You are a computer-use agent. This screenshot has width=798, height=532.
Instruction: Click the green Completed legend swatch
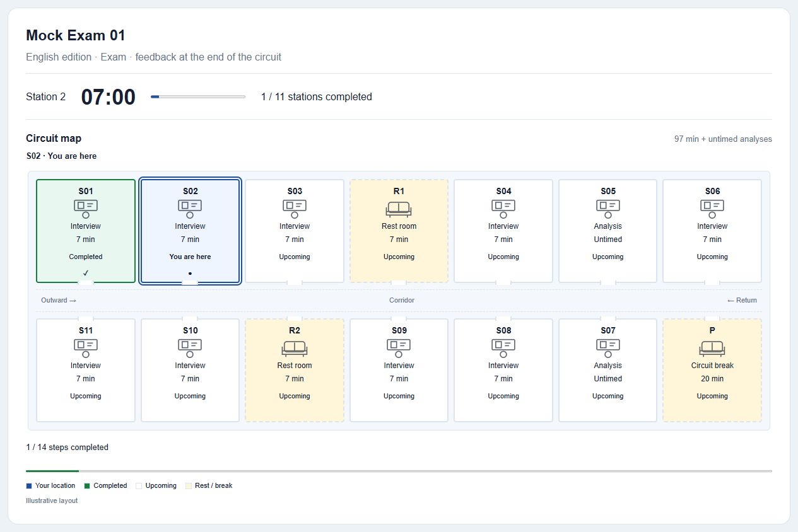[x=87, y=486]
